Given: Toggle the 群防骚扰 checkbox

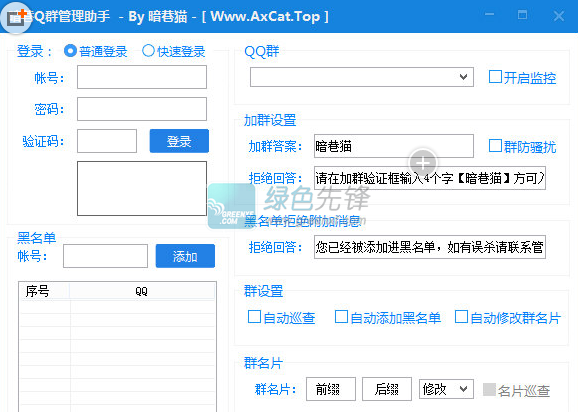Looking at the screenshot, I should click(522, 147).
